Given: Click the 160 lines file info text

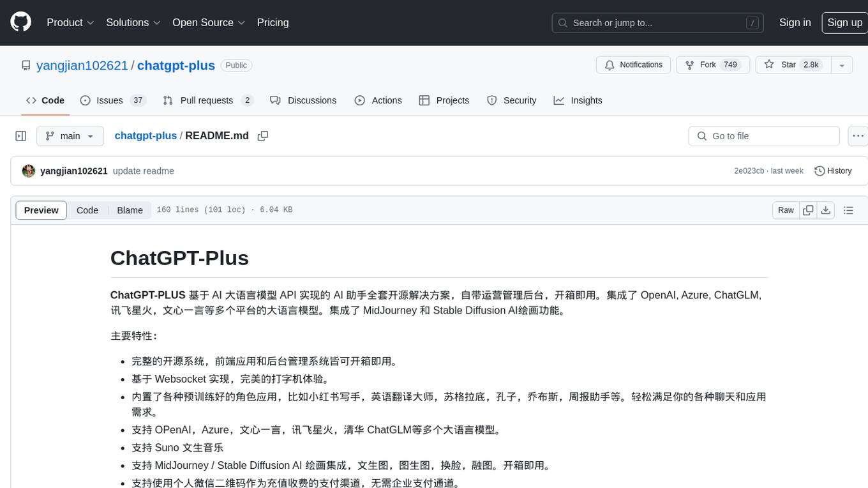Looking at the screenshot, I should (225, 210).
